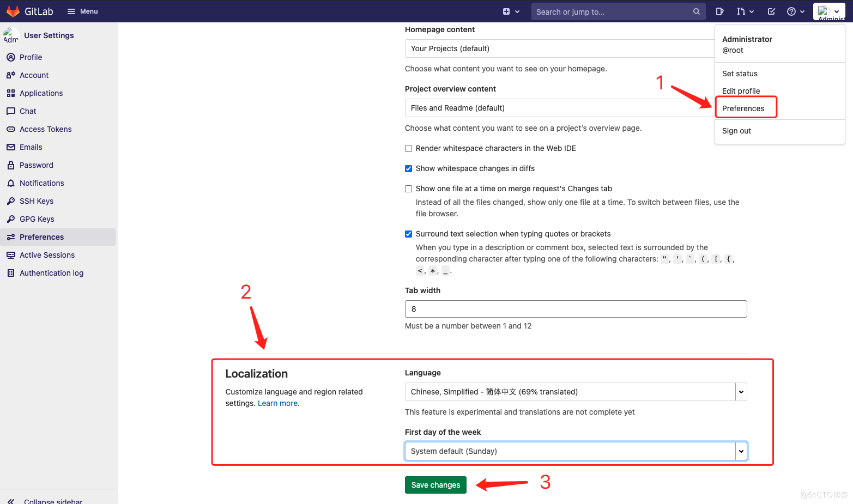This screenshot has width=853, height=504.
Task: Open the Issues icon in top bar
Action: pos(719,11)
